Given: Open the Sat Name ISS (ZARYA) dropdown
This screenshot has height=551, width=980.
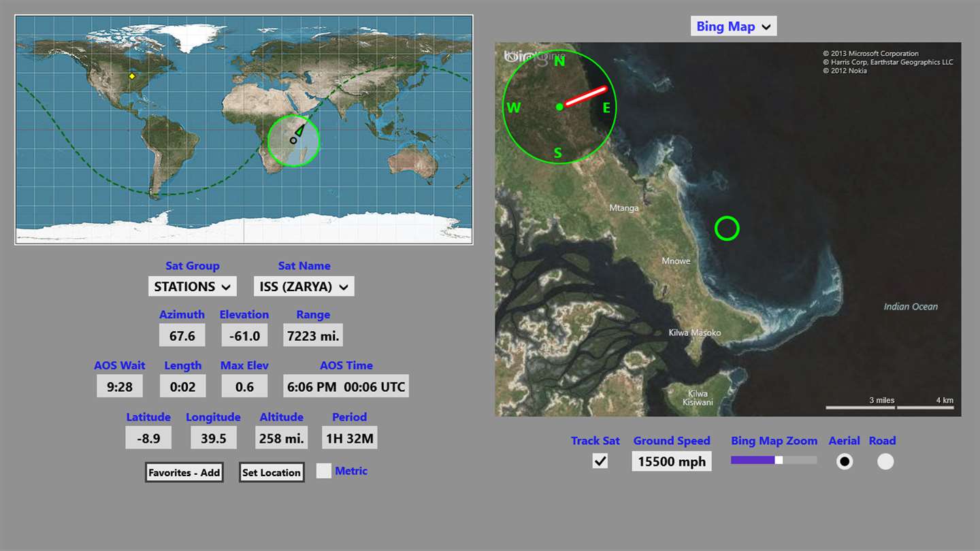Looking at the screenshot, I should point(304,286).
